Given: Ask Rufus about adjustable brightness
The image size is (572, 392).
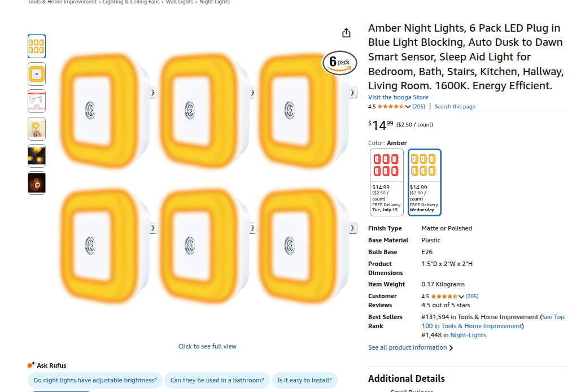Looking at the screenshot, I should pos(95,380).
